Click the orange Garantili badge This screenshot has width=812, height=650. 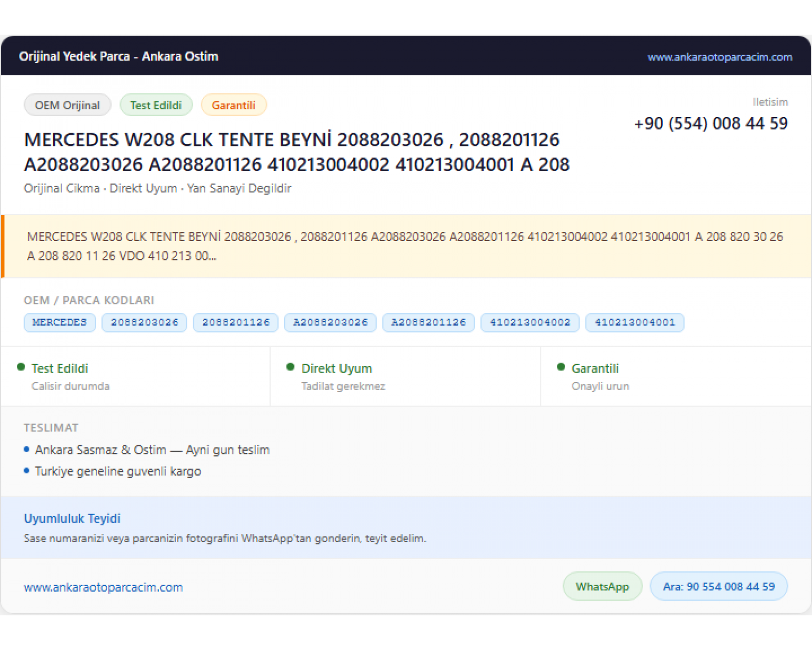233,105
